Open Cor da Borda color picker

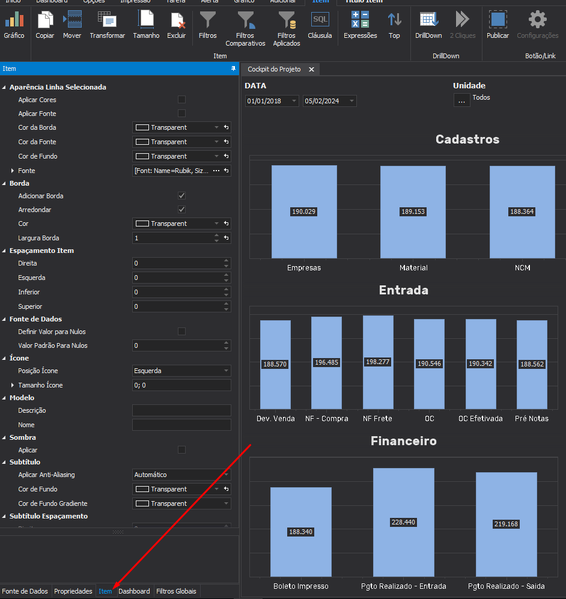[x=181, y=128]
